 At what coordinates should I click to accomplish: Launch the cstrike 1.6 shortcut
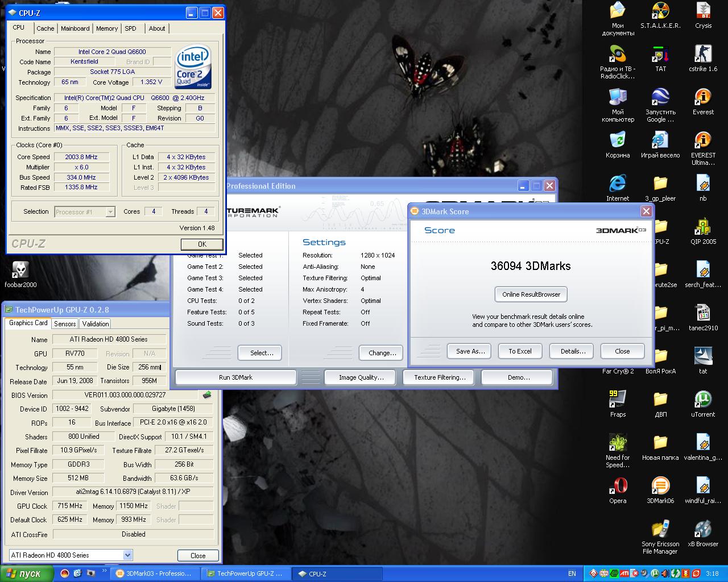tap(703, 59)
